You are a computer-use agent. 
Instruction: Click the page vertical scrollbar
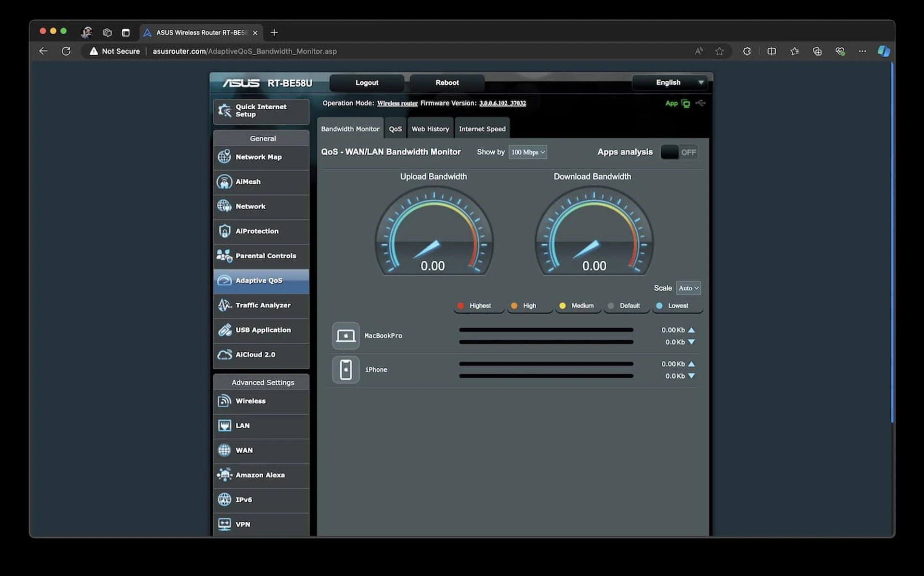[x=892, y=243]
